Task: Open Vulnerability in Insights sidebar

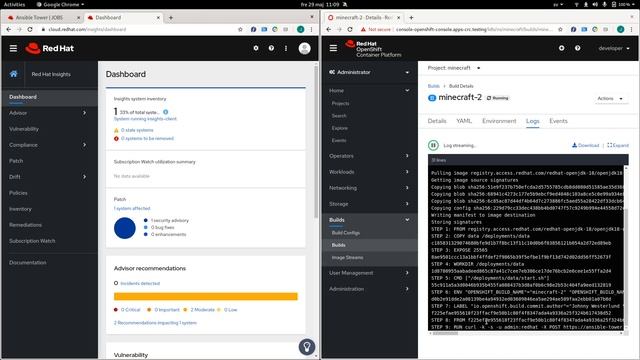Action: tap(24, 129)
